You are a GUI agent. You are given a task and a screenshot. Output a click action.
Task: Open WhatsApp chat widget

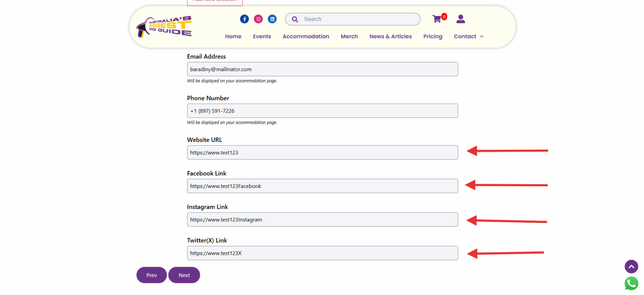pos(631,283)
